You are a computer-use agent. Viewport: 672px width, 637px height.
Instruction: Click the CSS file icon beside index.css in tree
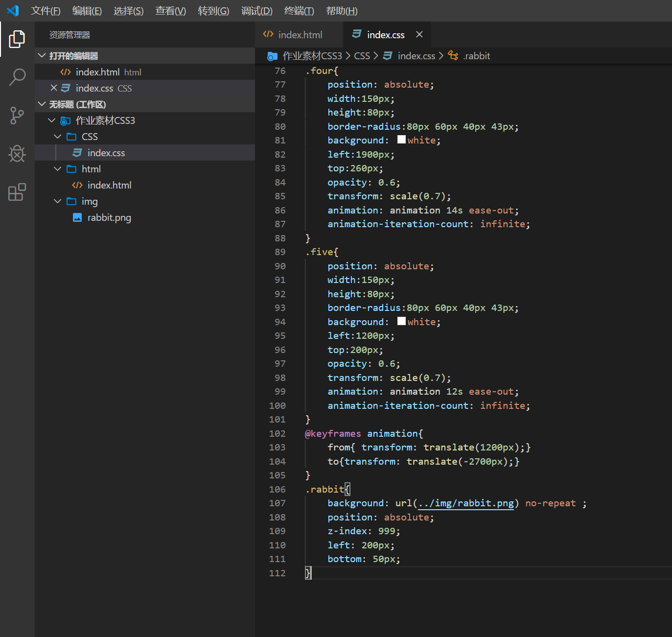(77, 153)
